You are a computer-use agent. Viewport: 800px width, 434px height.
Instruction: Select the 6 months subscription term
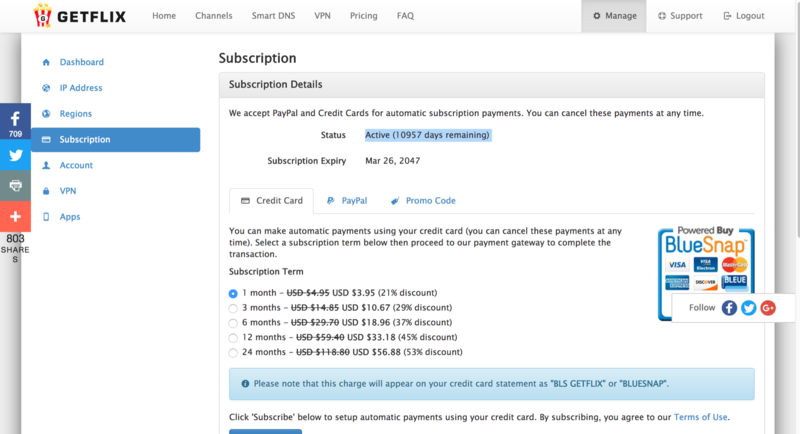click(233, 323)
